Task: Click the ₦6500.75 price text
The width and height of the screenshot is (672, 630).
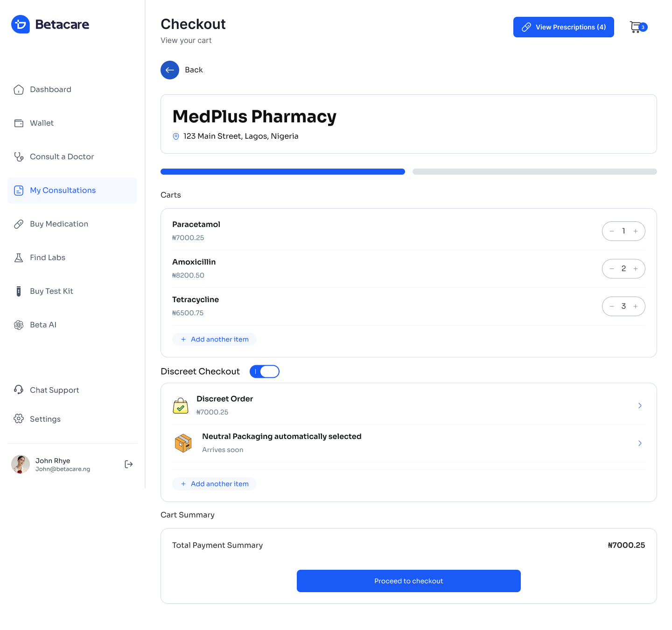Action: (188, 313)
